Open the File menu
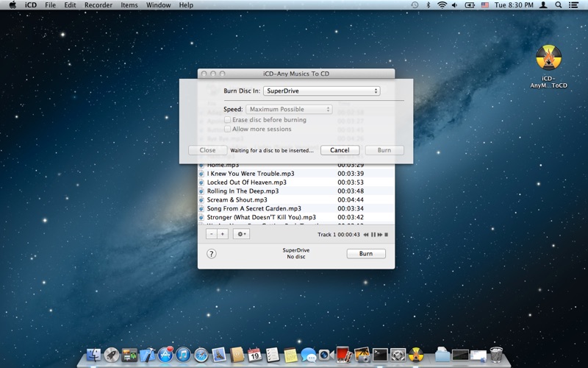 click(50, 5)
